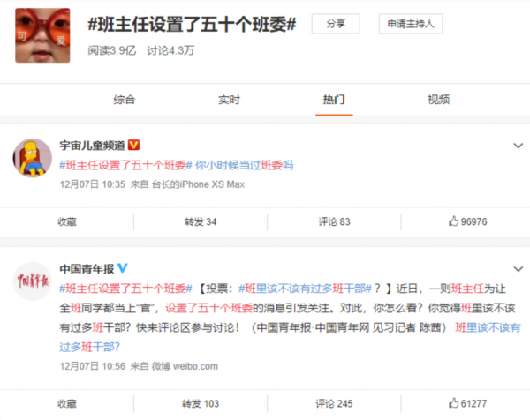Click 转发 34 repost button
The height and width of the screenshot is (420, 530).
click(x=201, y=221)
